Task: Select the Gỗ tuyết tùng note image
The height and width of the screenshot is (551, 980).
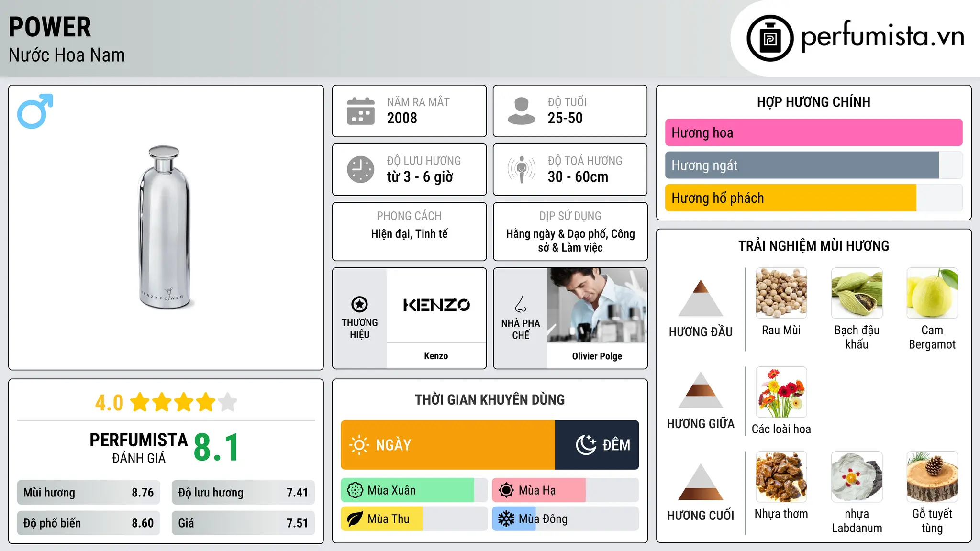Action: coord(932,476)
